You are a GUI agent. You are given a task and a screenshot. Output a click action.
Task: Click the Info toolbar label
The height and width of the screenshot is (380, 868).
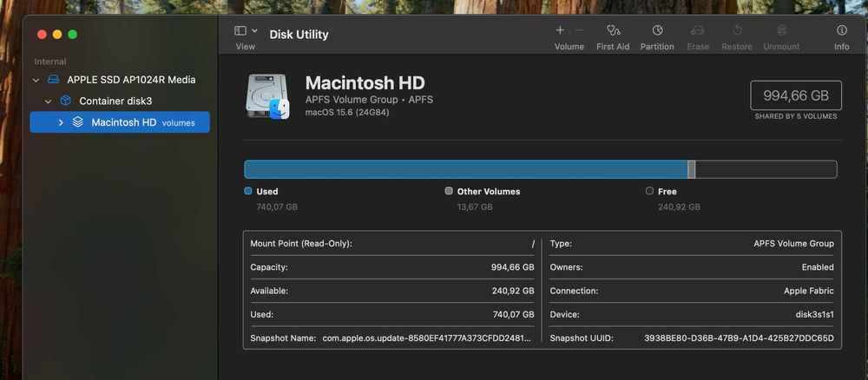coord(841,47)
